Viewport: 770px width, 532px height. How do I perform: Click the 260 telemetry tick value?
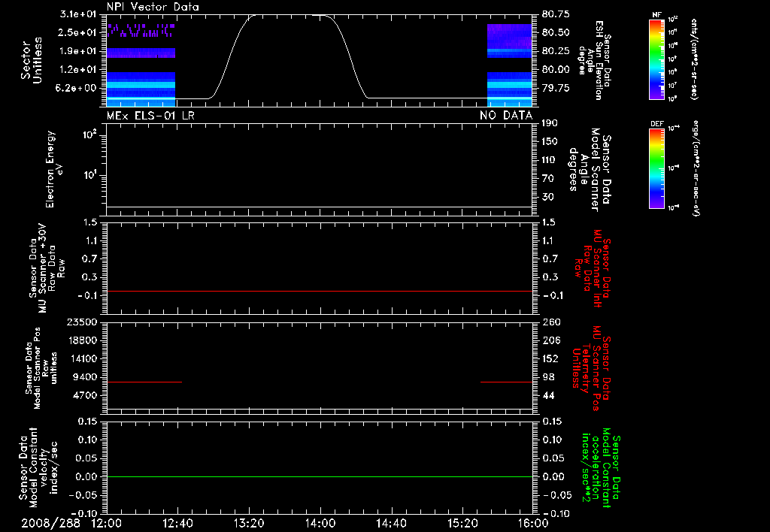550,322
